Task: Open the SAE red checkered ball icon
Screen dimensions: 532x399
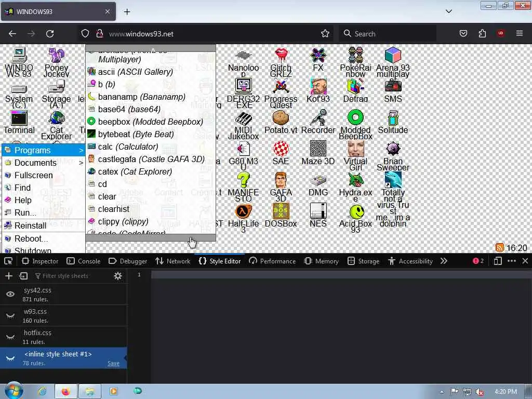Action: click(281, 153)
